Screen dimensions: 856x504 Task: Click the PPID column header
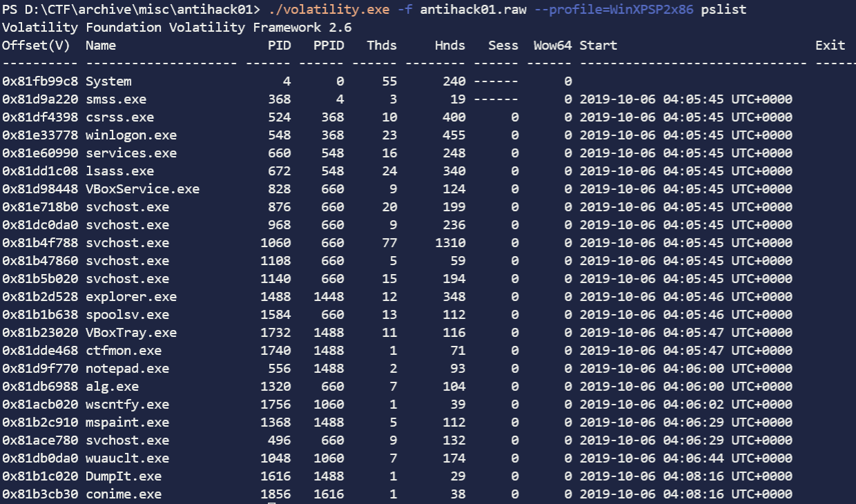click(329, 46)
